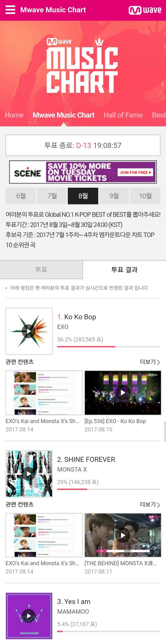Select the 6월 month tab
This screenshot has width=166, height=644.
[21, 196]
